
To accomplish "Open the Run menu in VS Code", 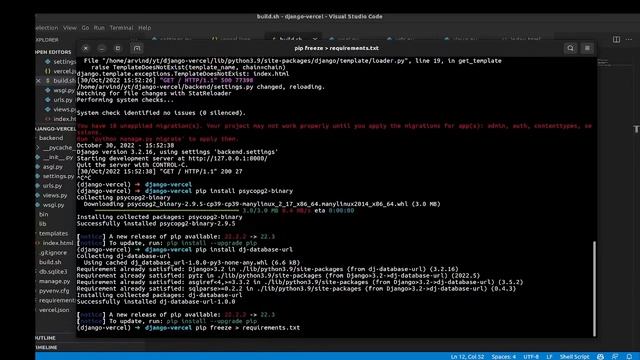I will click(x=99, y=28).
